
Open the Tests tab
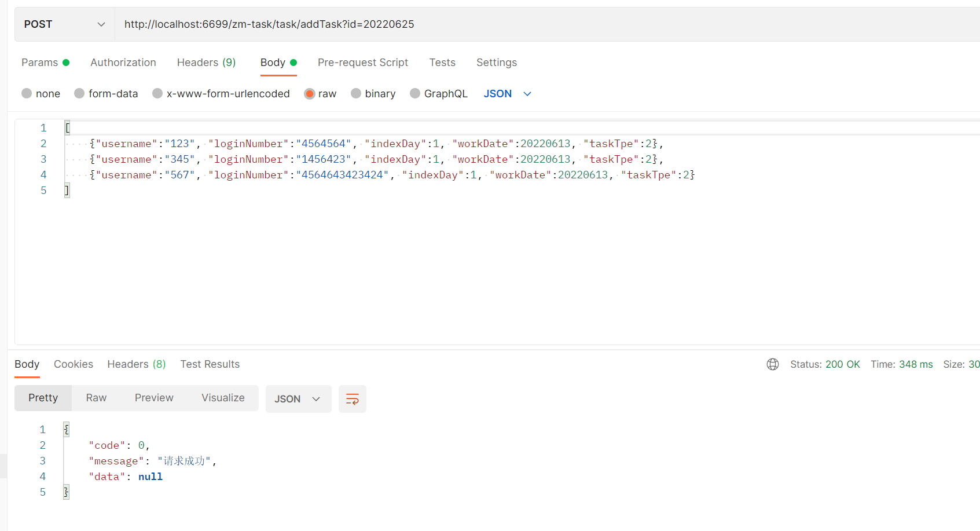(x=442, y=63)
